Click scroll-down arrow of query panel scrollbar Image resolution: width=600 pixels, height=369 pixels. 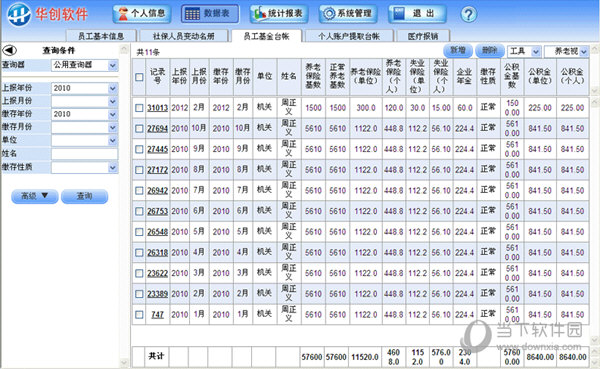click(x=124, y=362)
